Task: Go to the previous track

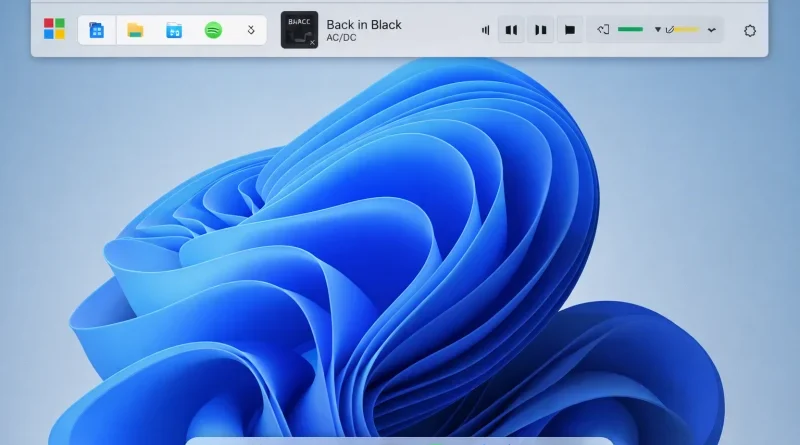Action: coord(511,30)
